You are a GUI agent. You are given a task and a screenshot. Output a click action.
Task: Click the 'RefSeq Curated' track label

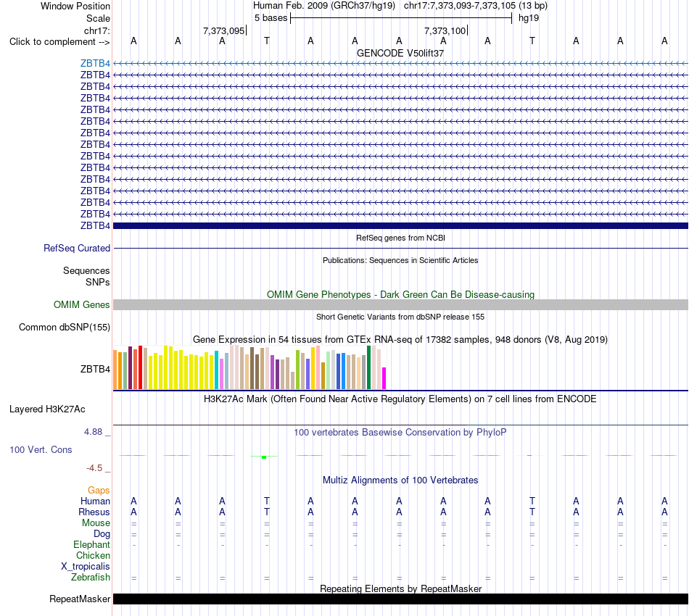coord(76,248)
